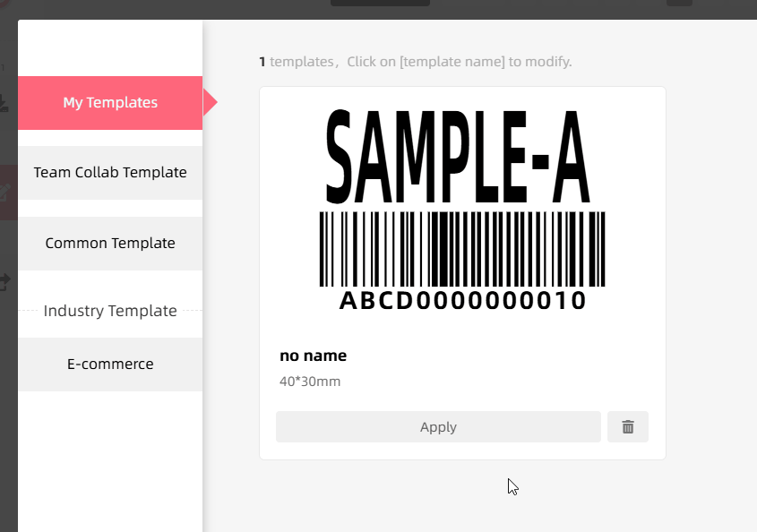Viewport: 757px width, 532px height.
Task: Switch to Team Collab Template tab
Action: pos(110,173)
